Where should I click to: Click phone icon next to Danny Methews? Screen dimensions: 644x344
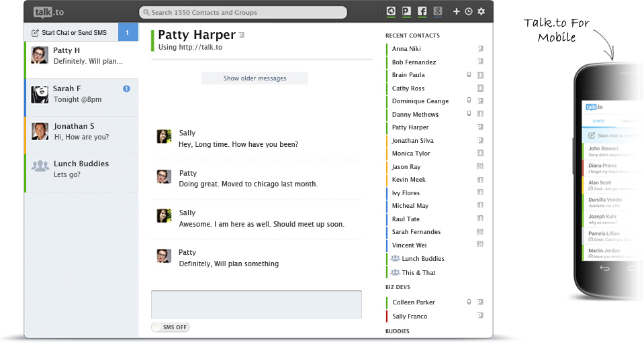pos(469,113)
